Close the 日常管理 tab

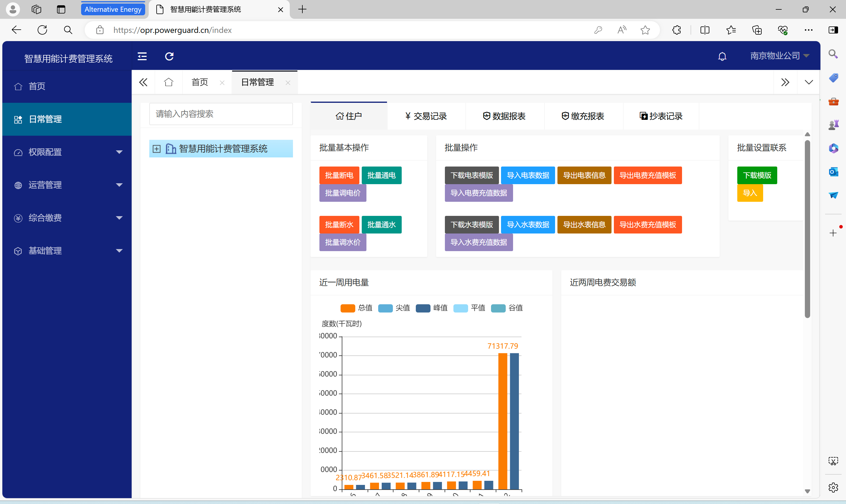coord(288,83)
